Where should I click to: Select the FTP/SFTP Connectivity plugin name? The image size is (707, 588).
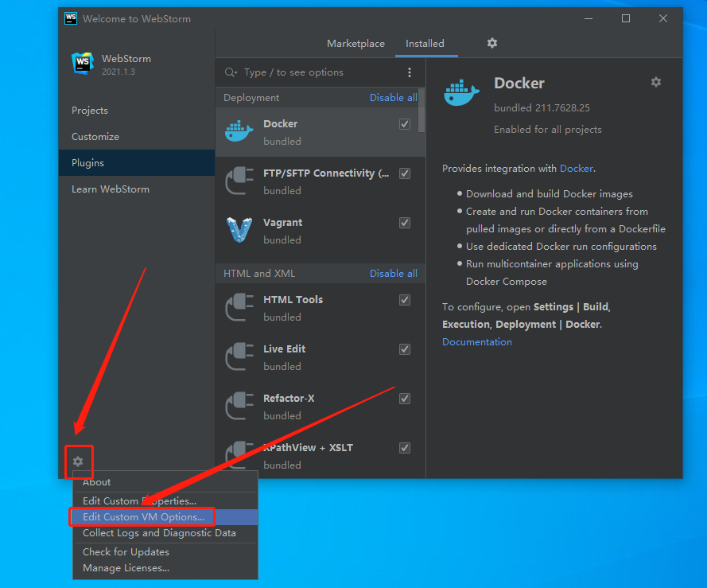326,173
